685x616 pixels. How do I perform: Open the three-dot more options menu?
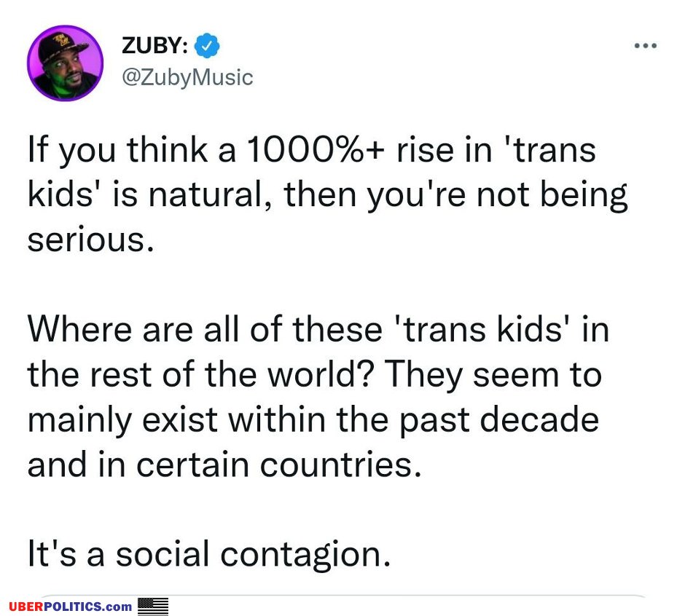click(x=645, y=45)
